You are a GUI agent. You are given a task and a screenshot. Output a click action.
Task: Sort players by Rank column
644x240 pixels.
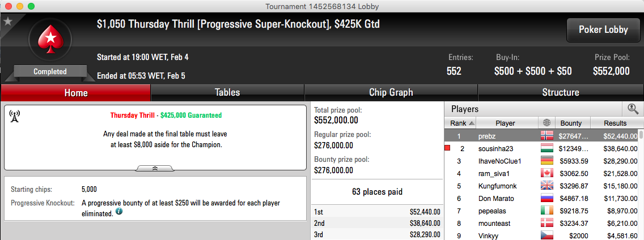pos(461,123)
